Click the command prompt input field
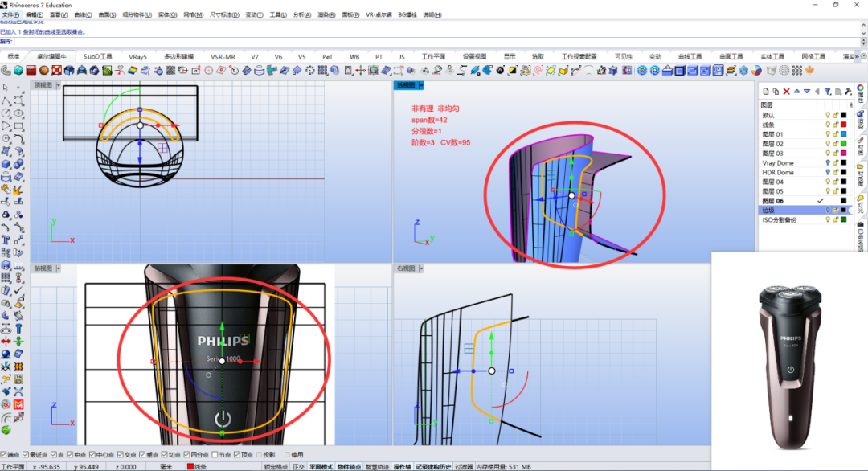This screenshot has width=868, height=471. click(x=436, y=42)
